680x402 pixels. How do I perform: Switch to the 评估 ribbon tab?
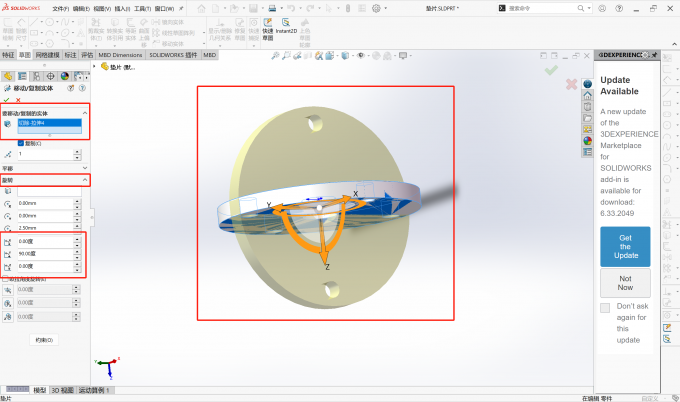(x=87, y=55)
